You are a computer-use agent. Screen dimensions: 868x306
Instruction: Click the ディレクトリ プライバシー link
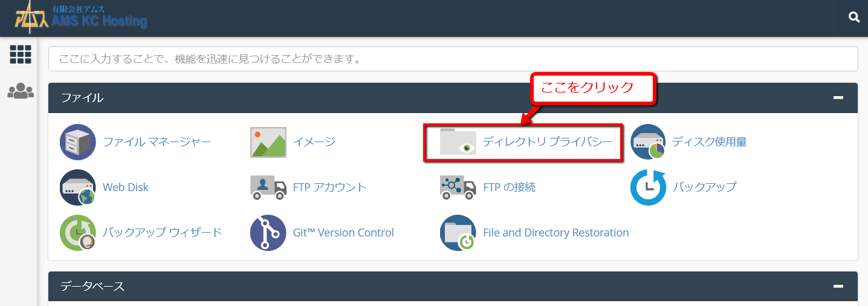click(x=548, y=142)
